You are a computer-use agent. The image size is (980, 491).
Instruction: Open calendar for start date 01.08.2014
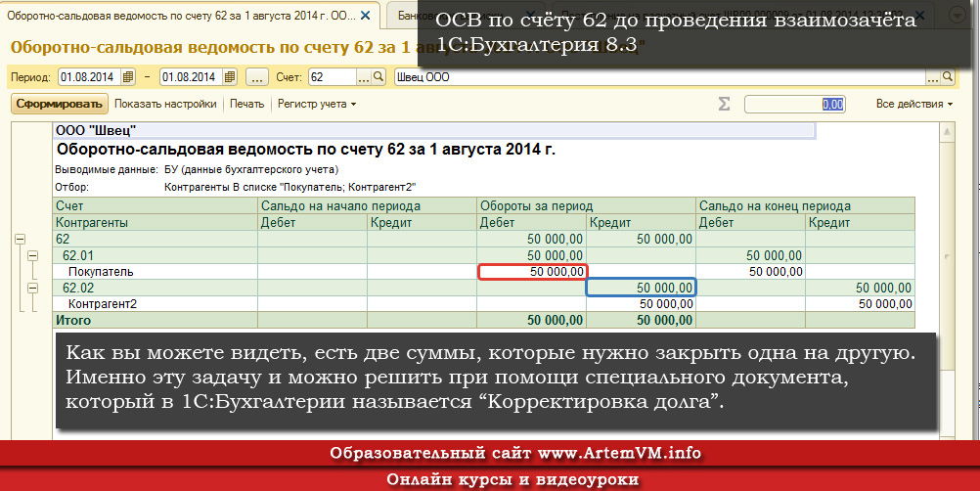(x=128, y=77)
